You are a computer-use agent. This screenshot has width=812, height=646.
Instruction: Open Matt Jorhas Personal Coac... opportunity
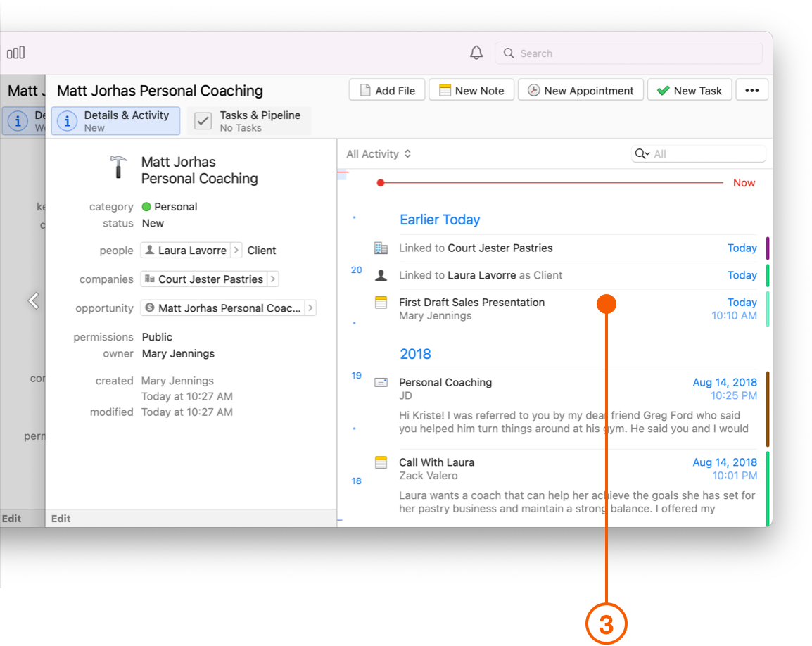tap(222, 308)
